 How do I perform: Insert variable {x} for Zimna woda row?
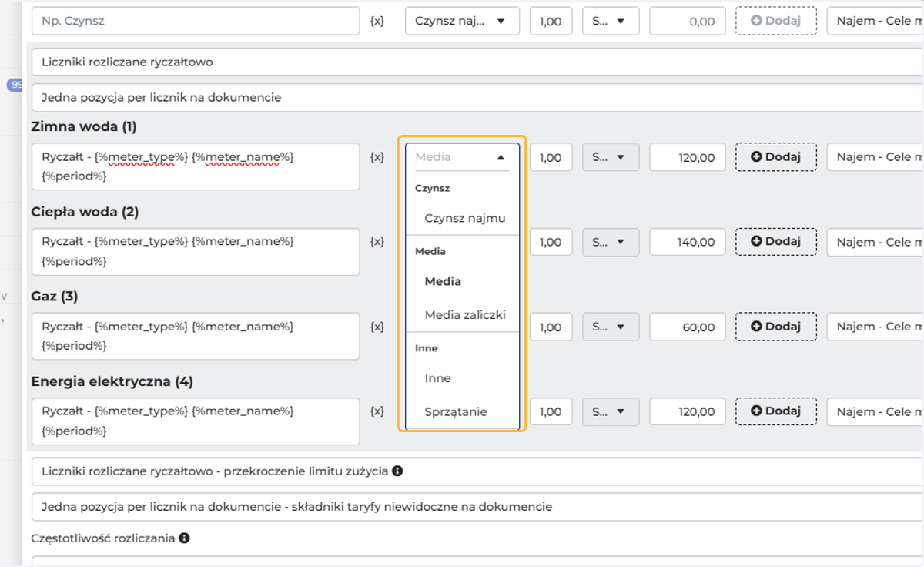coord(377,157)
